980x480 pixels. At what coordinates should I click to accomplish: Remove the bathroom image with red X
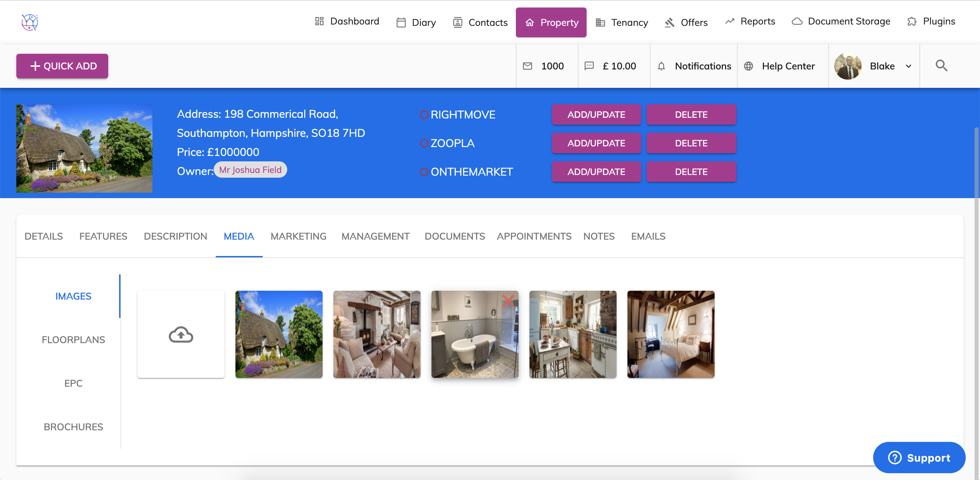[508, 300]
